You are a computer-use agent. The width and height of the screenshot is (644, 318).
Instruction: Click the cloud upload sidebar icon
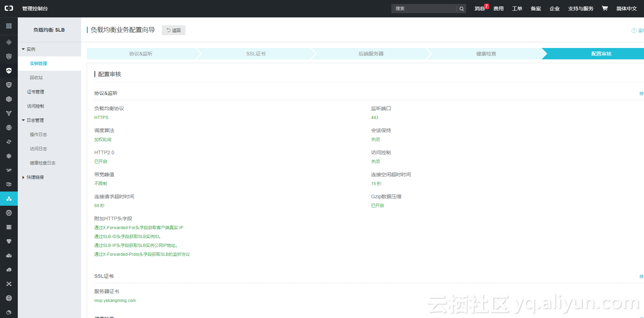(9, 270)
